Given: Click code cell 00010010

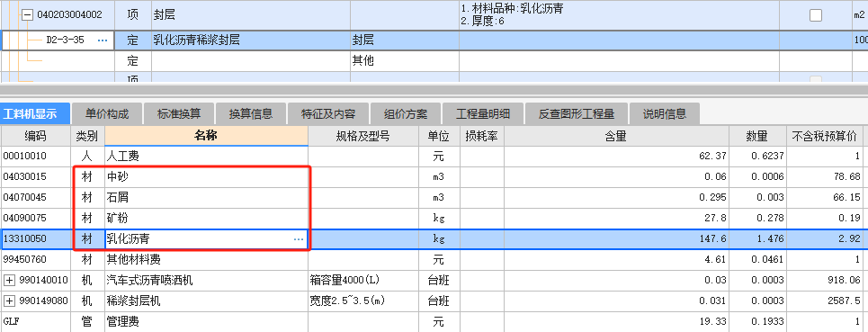Looking at the screenshot, I should 36,157.
